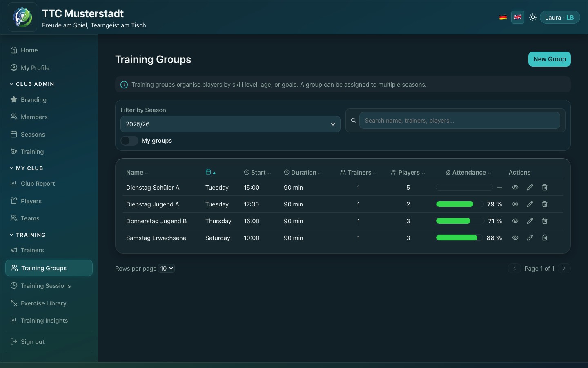Open My Profile page

49,68
